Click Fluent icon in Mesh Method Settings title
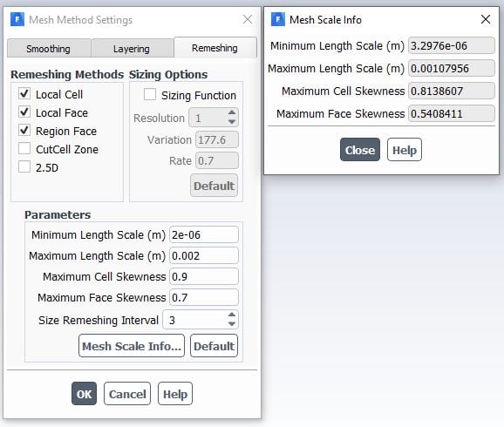The image size is (504, 427). [x=17, y=19]
